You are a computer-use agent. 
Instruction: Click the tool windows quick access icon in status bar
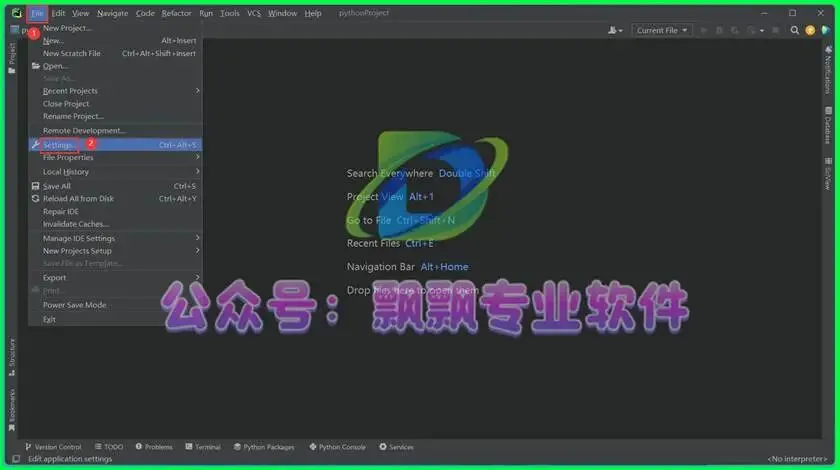point(16,459)
